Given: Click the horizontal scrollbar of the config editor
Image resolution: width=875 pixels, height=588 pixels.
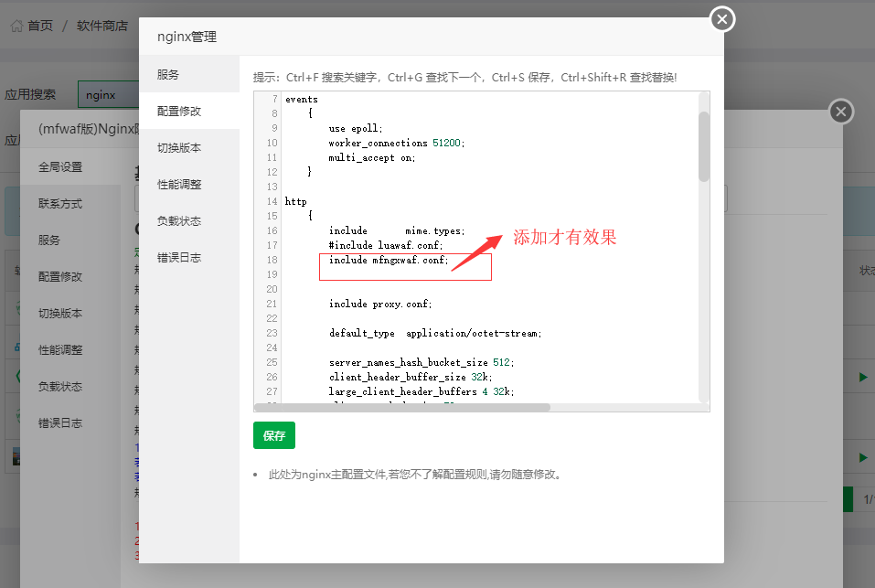Looking at the screenshot, I should (402, 407).
